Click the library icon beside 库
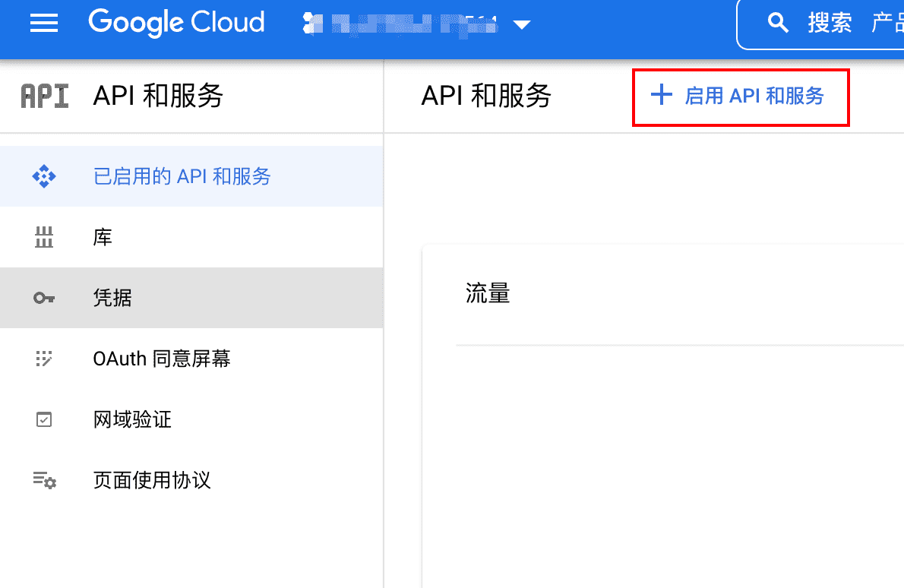Screen dimensions: 904x588 point(44,237)
